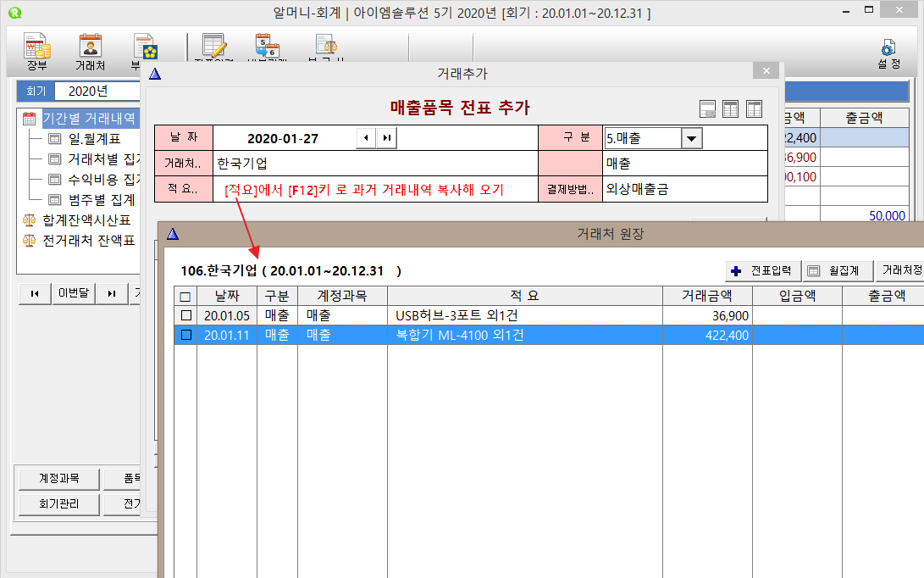Click the 기간별 거래내역 calendar icon
Viewport: 924px width, 578px height.
(29, 119)
